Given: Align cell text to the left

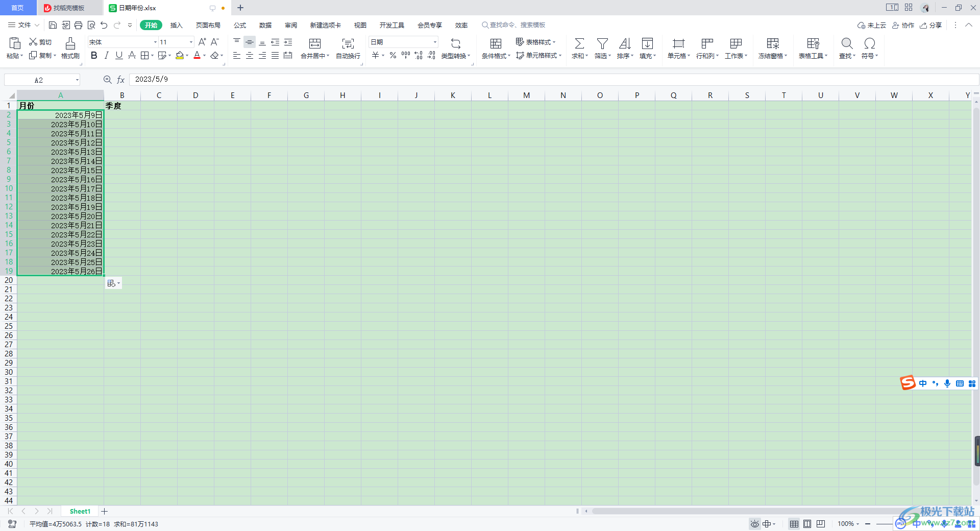Looking at the screenshot, I should (237, 55).
